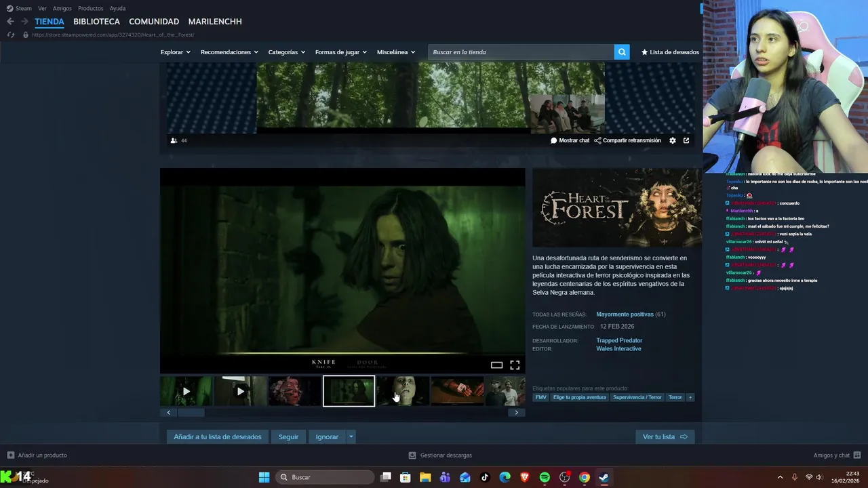Play the second trailer thumbnail
868x488 pixels.
[240, 391]
